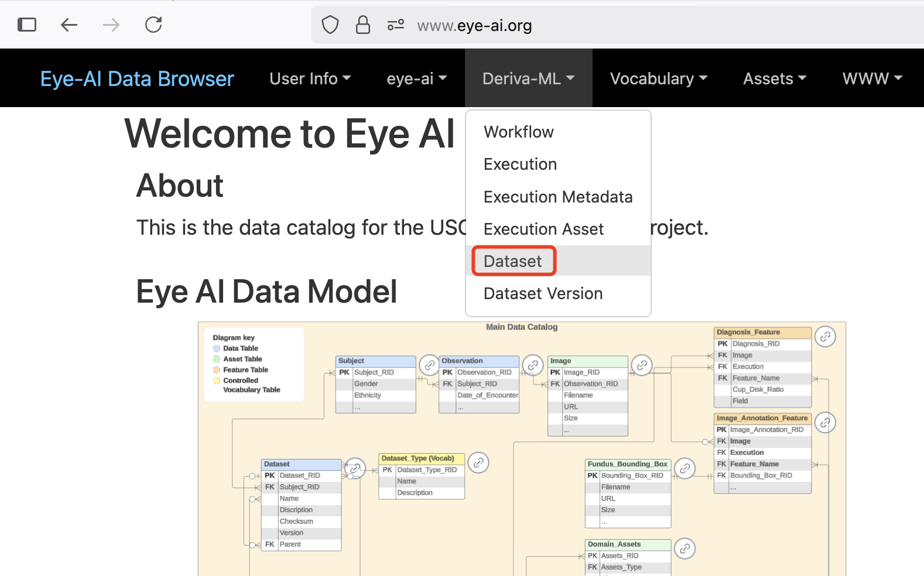Open link icon beside Image_Annotation_Feature table
Viewport: 924px width, 576px height.
pos(825,423)
